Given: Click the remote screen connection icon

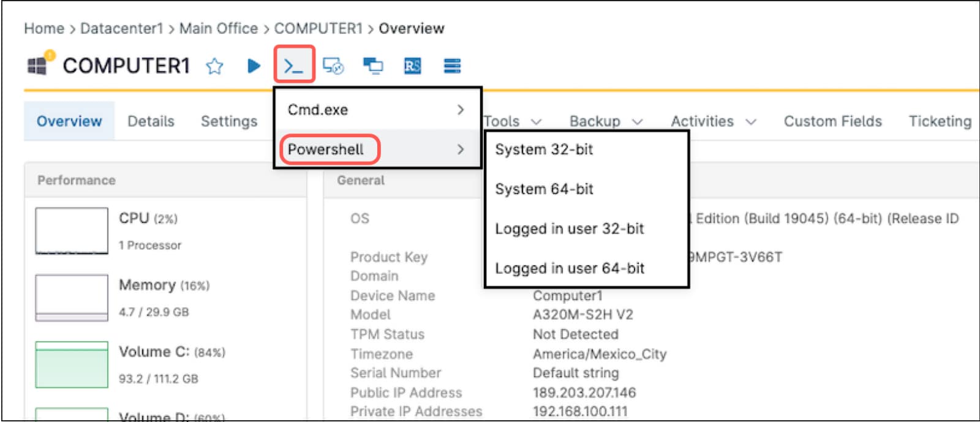Looking at the screenshot, I should (x=333, y=66).
